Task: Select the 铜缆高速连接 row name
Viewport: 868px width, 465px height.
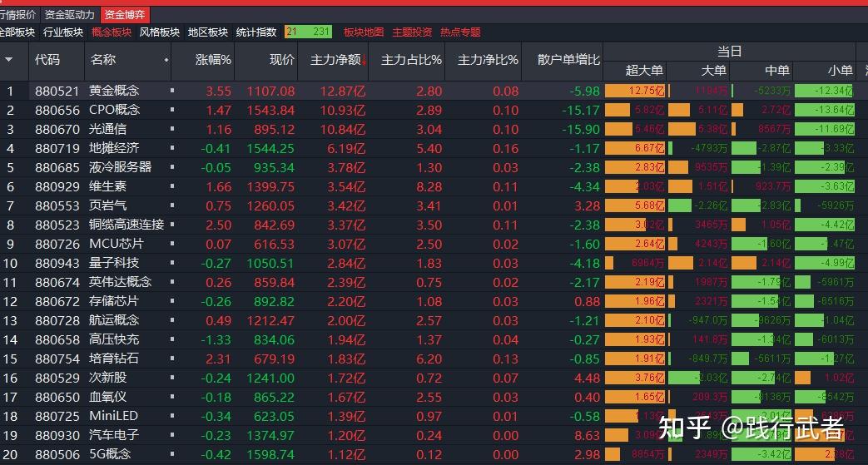Action: point(126,225)
